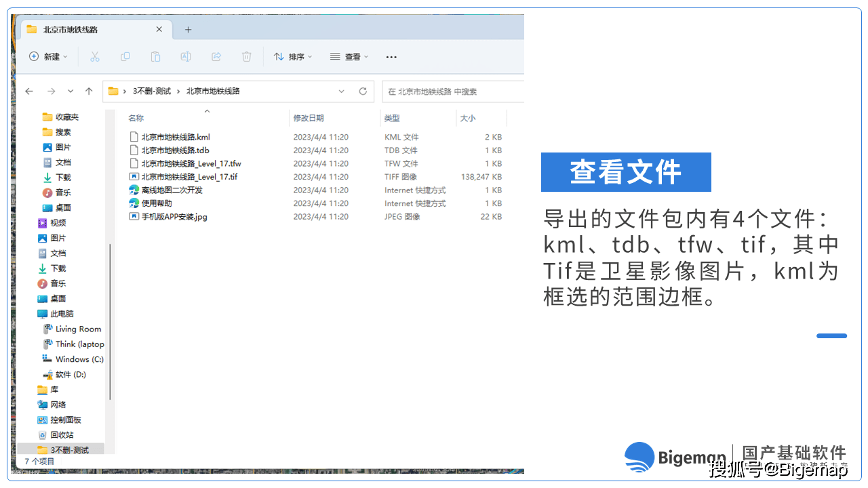Select the 北京市地铁线路 window tab
This screenshot has height=488, width=868.
point(96,29)
